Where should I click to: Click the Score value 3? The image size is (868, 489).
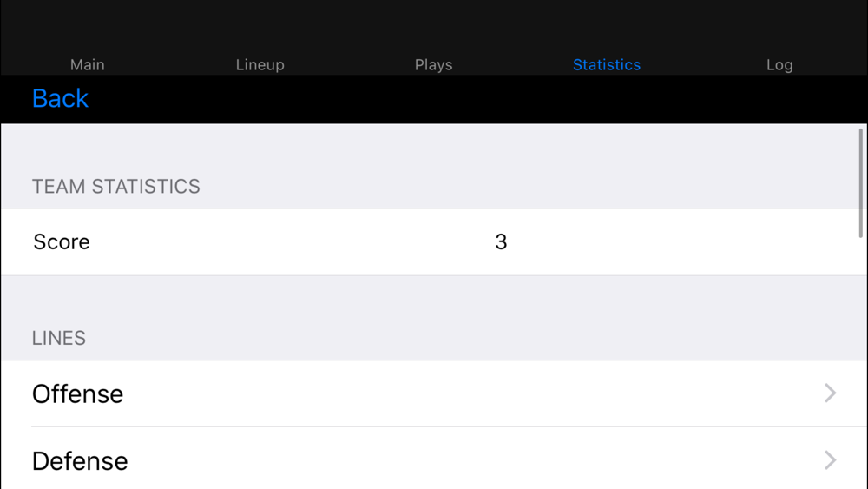click(501, 242)
